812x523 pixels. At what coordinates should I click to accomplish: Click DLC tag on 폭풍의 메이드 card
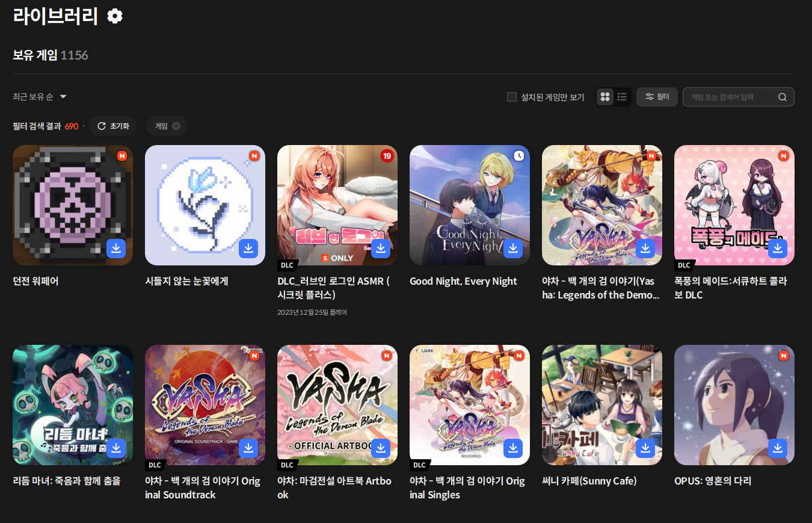684,265
